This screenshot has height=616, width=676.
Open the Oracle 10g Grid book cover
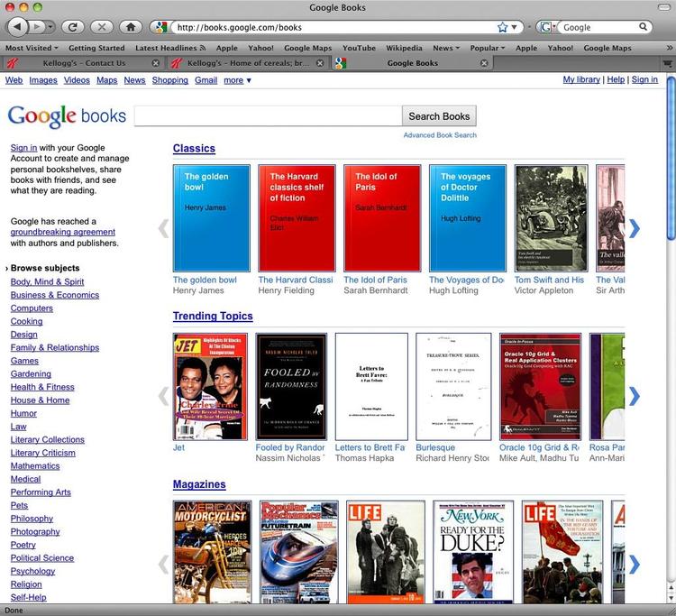[540, 387]
